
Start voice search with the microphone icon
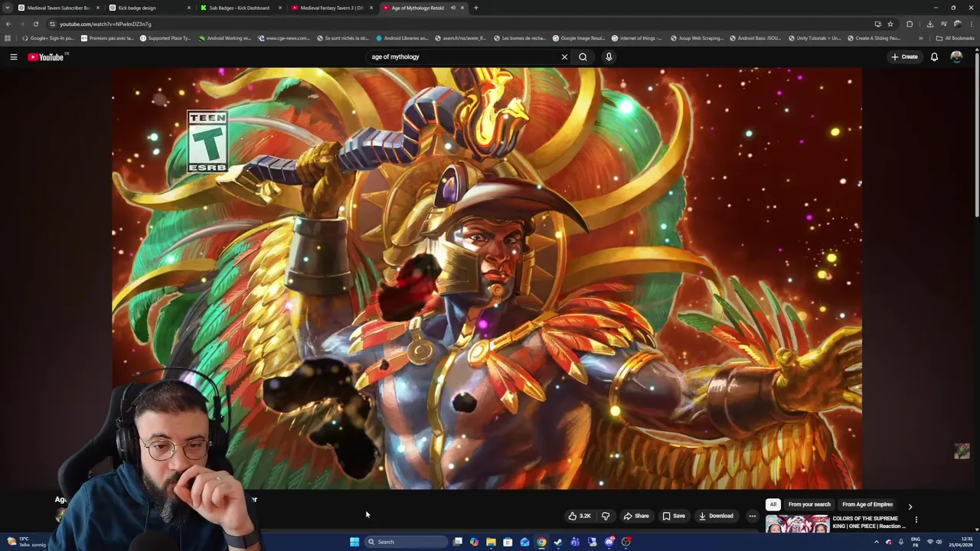609,57
